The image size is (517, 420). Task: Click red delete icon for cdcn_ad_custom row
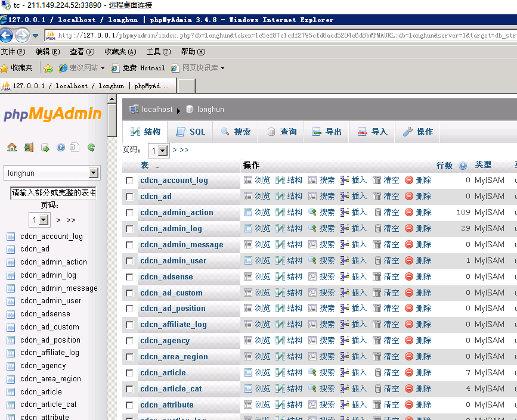(x=409, y=293)
